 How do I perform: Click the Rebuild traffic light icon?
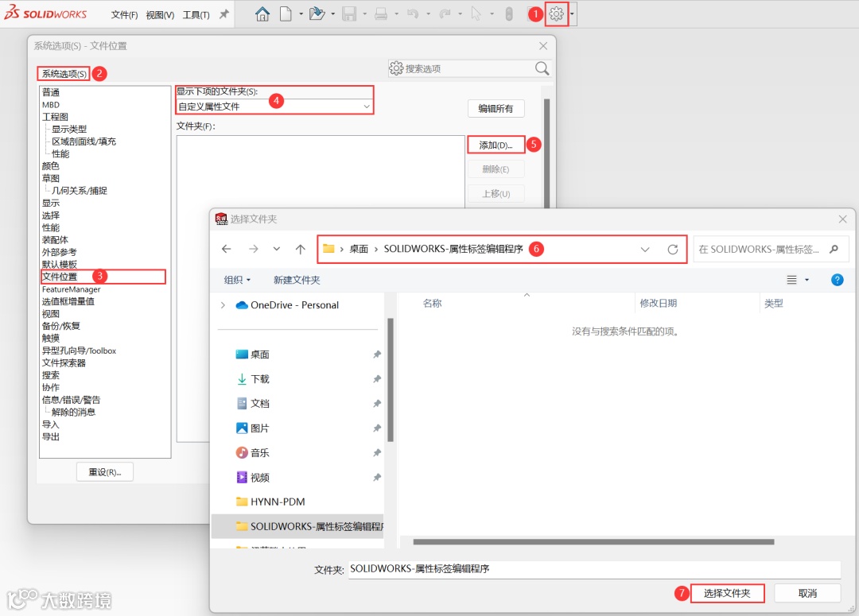point(509,14)
